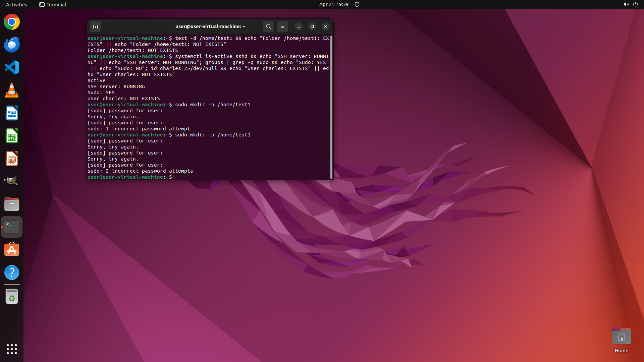Launch Visual Studio Code

[12, 68]
